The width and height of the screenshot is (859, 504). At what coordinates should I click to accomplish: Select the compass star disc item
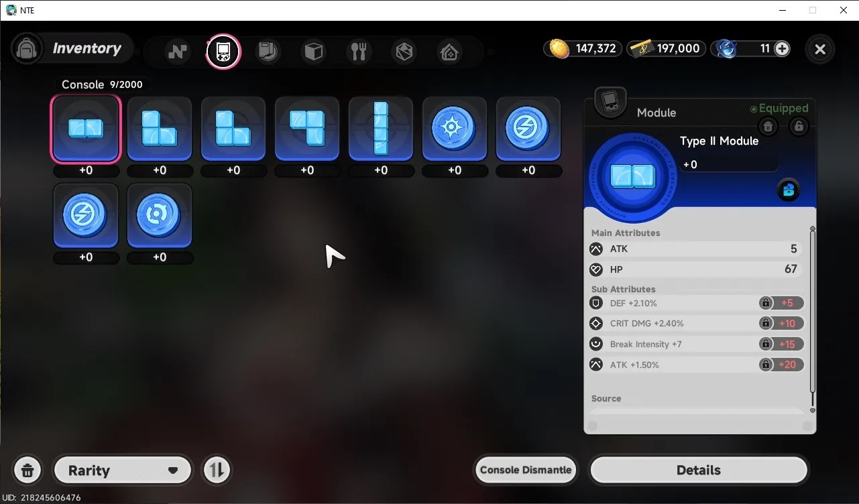tap(455, 129)
